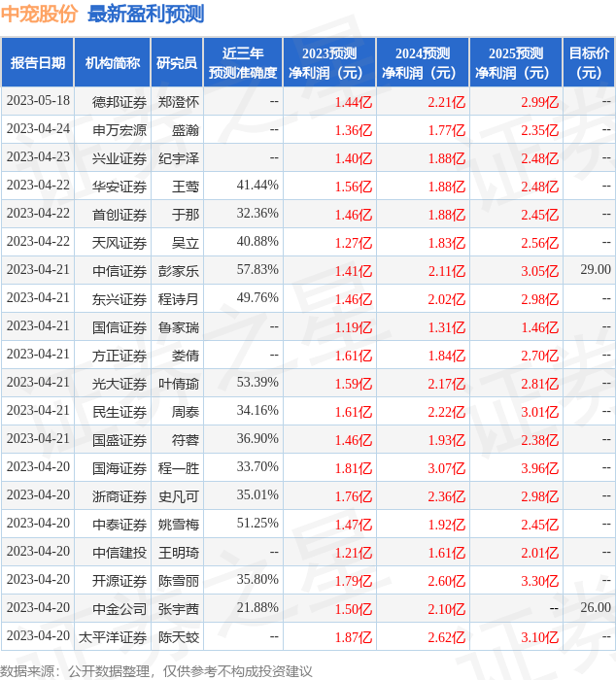616x680 pixels.
Task: Click the 3.01亿 forecast value
Action: 540,413
